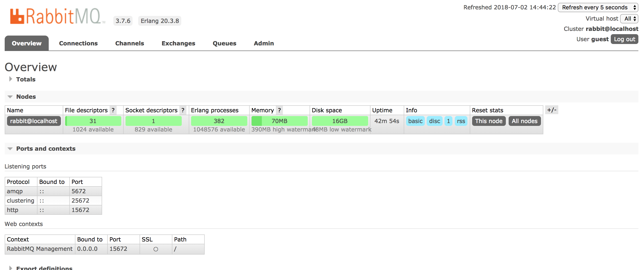Viewport: 644px width, 270px height.
Task: Open the Admin tab
Action: click(264, 43)
